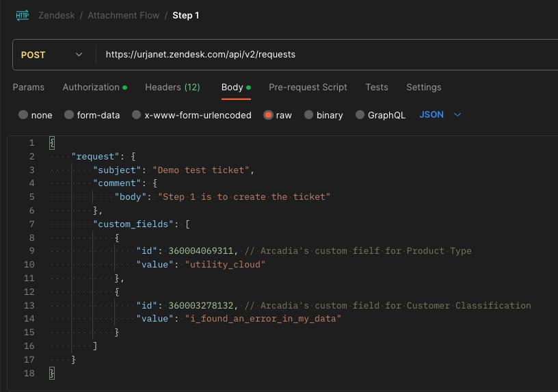Select the x-www-form-urlencoded radio button
The width and height of the screenshot is (558, 392).
coord(136,115)
